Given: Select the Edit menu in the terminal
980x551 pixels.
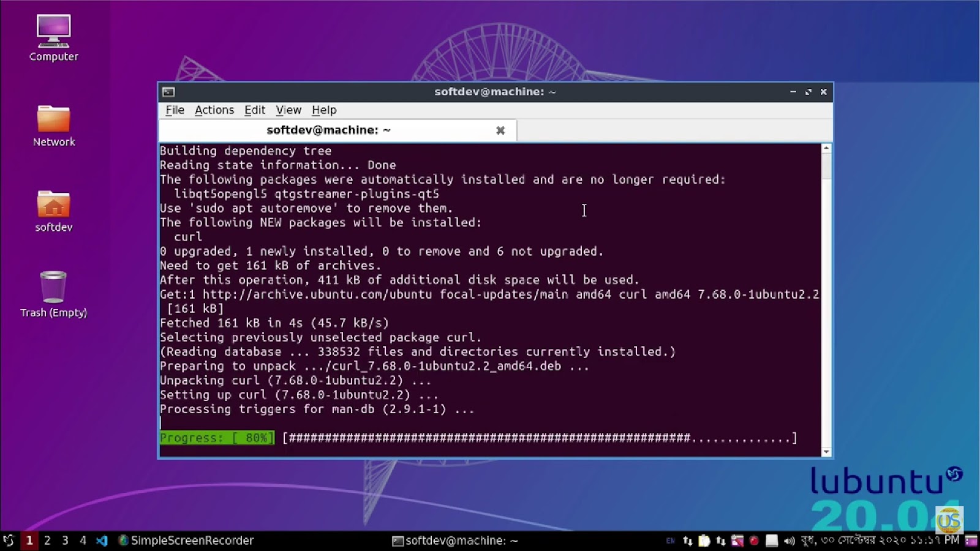Looking at the screenshot, I should tap(255, 110).
